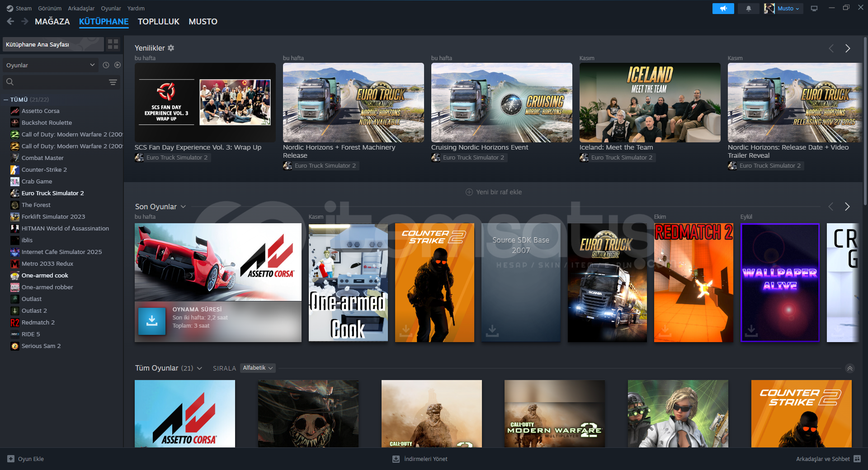868x470 pixels.
Task: Select Redmatch 2 icon in sidebar list
Action: pos(15,322)
